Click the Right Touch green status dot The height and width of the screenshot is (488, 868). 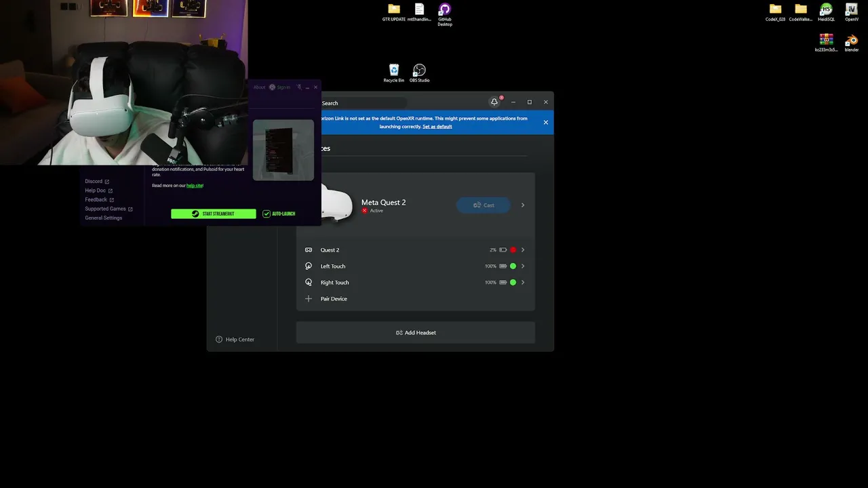tap(513, 283)
